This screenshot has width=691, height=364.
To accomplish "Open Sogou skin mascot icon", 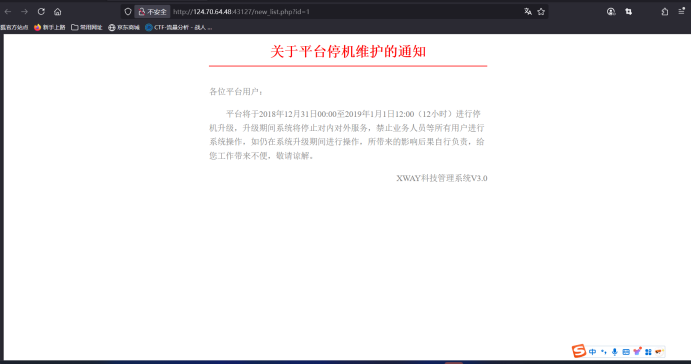I will tap(659, 352).
